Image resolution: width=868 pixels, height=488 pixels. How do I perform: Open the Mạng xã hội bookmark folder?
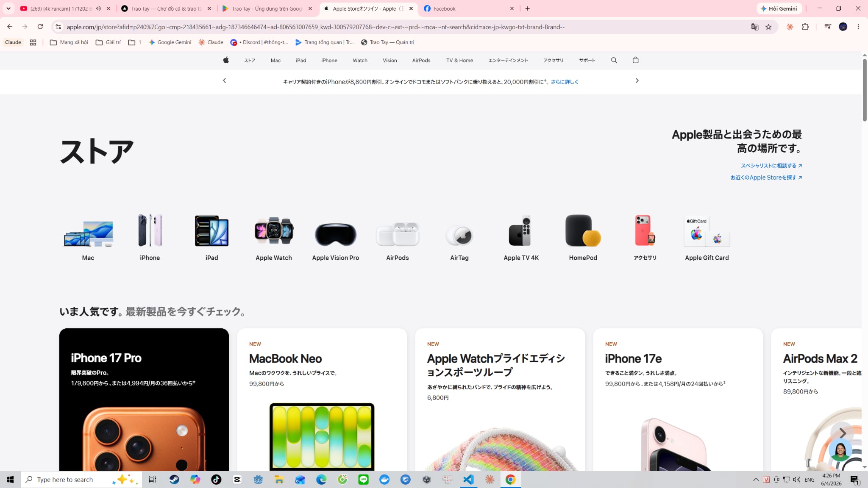point(69,42)
